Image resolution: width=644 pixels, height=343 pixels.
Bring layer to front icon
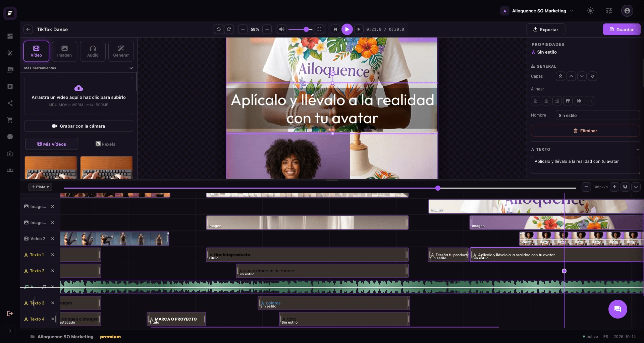tap(560, 76)
